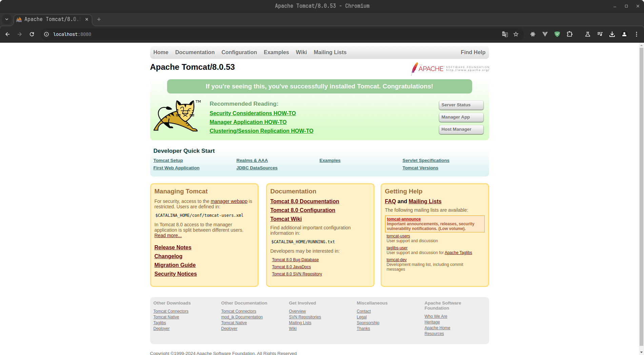Click the Manager App button
Screen dimensions: 644x355
(461, 117)
